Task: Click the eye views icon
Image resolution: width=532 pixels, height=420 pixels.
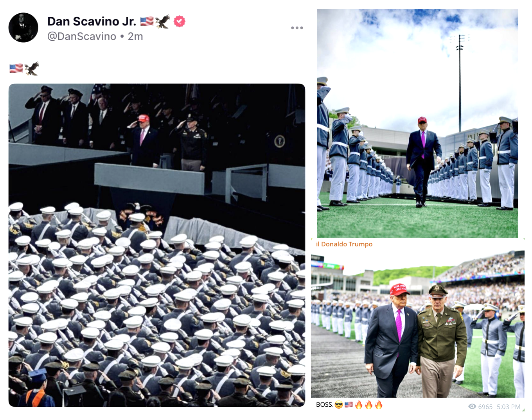Action: click(472, 406)
